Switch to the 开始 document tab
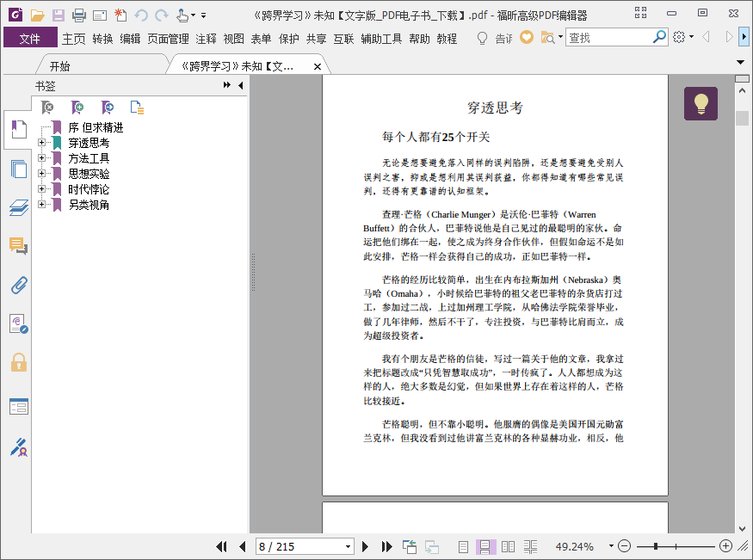Image resolution: width=753 pixels, height=560 pixels. click(59, 66)
